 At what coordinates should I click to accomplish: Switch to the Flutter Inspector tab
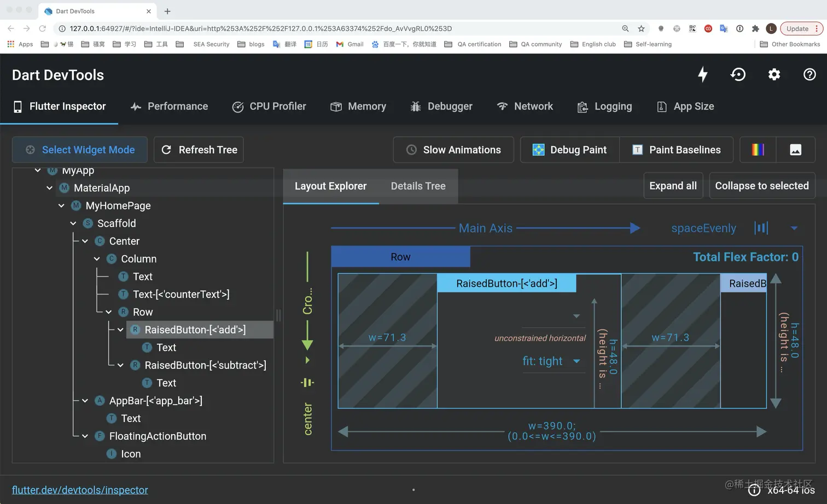59,107
